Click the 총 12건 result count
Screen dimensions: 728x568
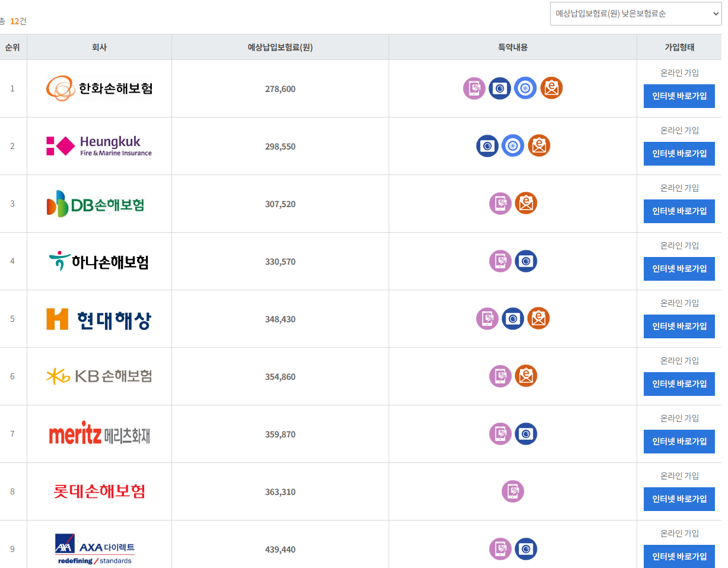(13, 21)
